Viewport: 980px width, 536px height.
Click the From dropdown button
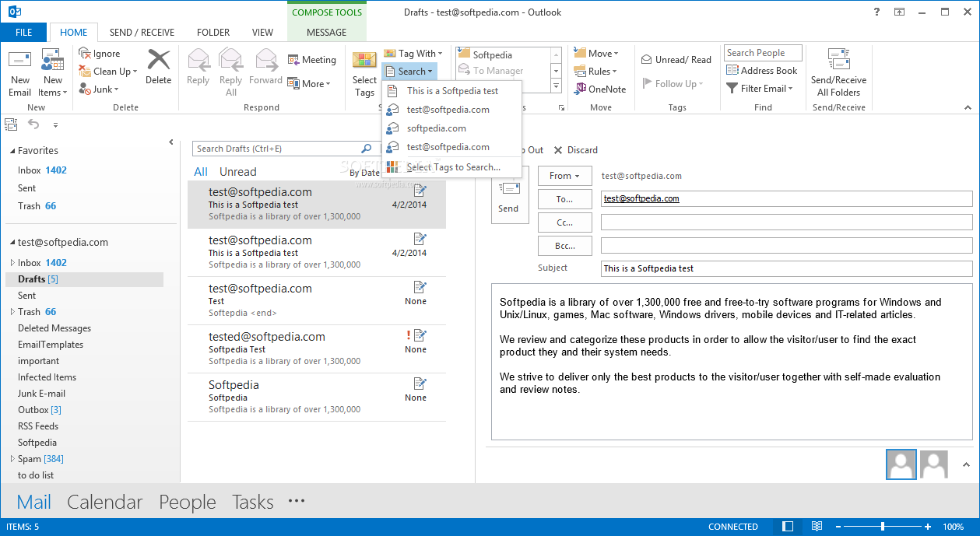[564, 176]
